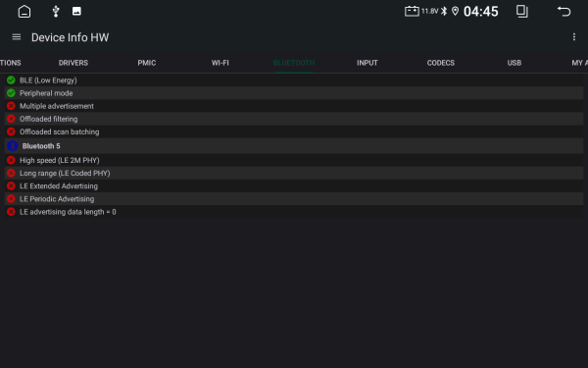Click red cross beside Multiple advertisement
The height and width of the screenshot is (368, 588).
click(11, 106)
